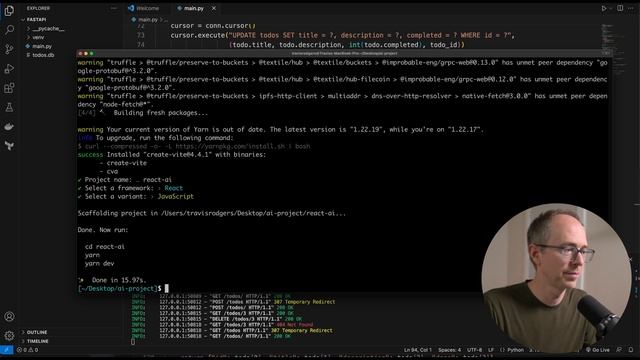This screenshot has width=640, height=360.
Task: Open the Extensions view
Action: click(9, 88)
